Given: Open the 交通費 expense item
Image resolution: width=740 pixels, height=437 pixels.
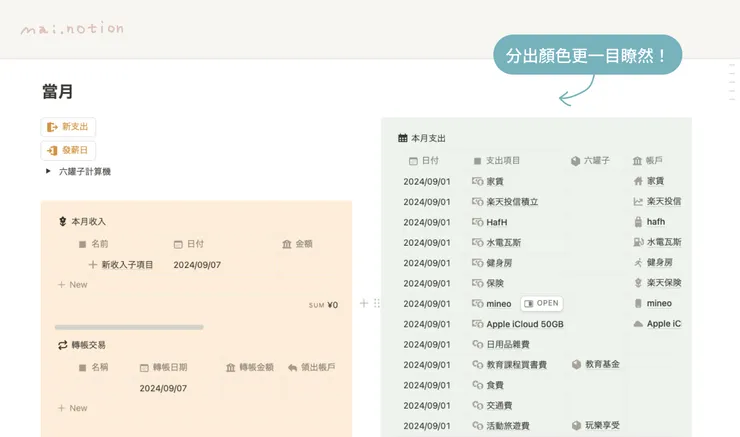Looking at the screenshot, I should point(499,405).
